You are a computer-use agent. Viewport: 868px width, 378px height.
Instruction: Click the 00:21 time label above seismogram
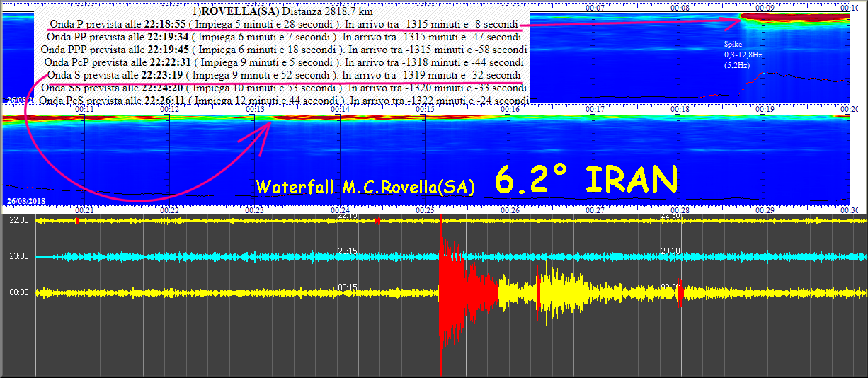85,210
